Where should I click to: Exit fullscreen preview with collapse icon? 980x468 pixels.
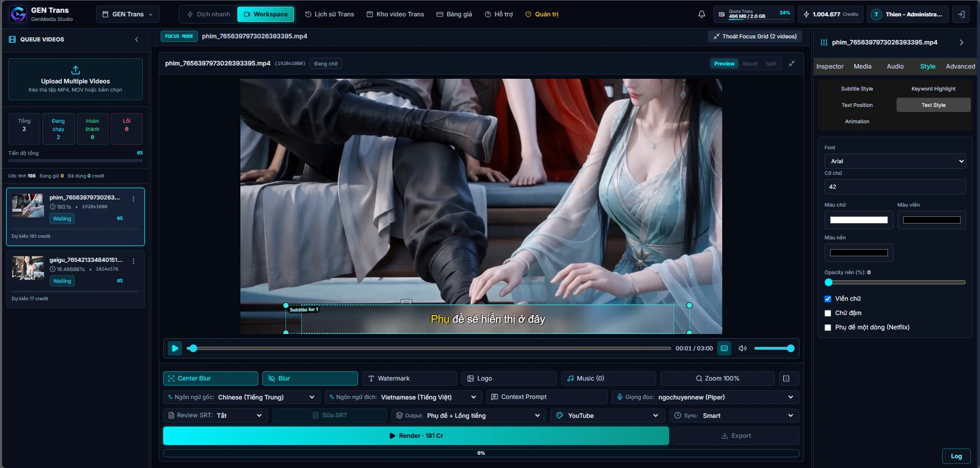(792, 63)
